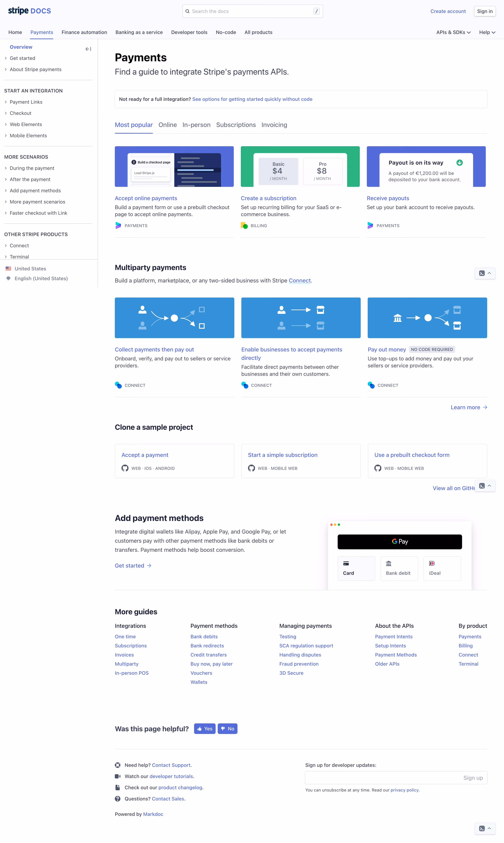504x843 pixels.
Task: Click the thumbs-up Yes button
Action: 205,729
